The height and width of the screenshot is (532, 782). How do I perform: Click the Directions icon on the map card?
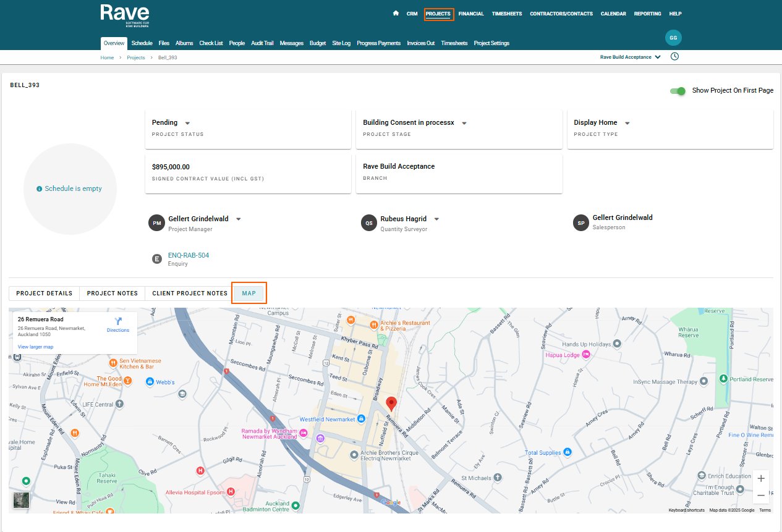(118, 321)
